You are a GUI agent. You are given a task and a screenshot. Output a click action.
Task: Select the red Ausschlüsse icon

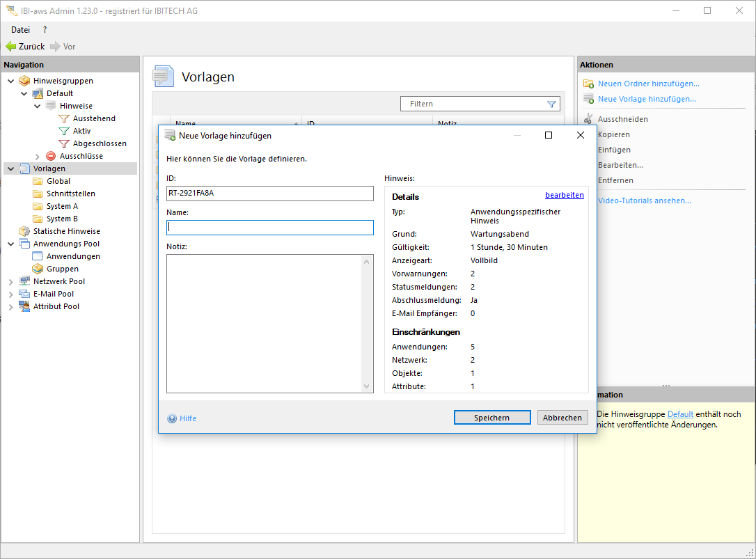51,156
